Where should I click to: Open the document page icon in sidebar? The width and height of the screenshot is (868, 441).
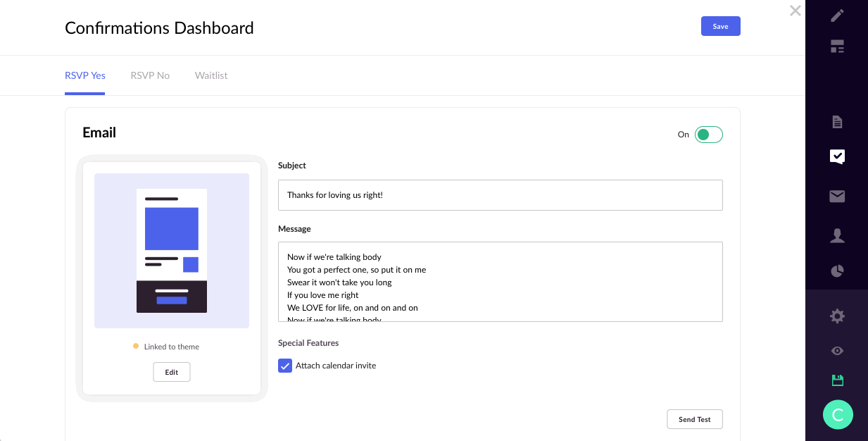[x=837, y=122]
